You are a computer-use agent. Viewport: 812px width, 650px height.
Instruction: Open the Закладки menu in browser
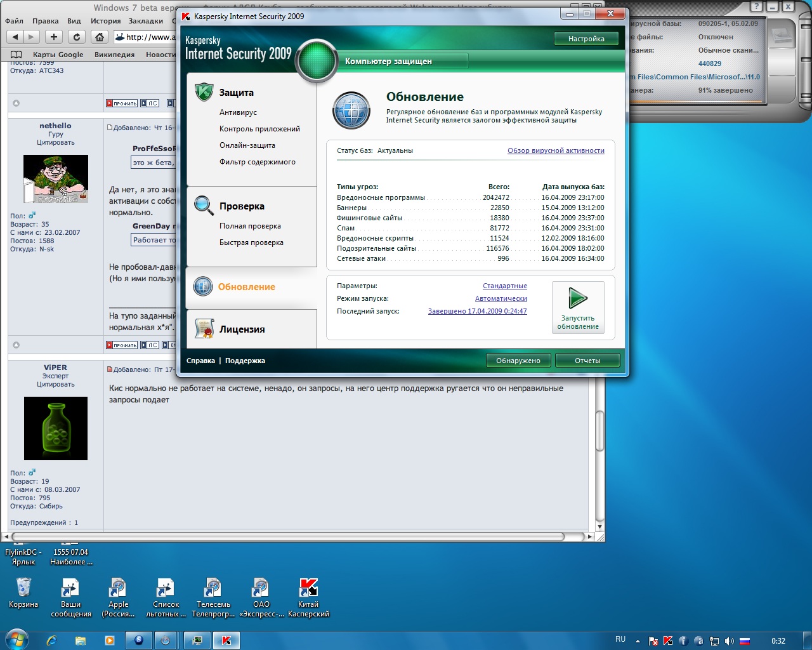click(146, 21)
